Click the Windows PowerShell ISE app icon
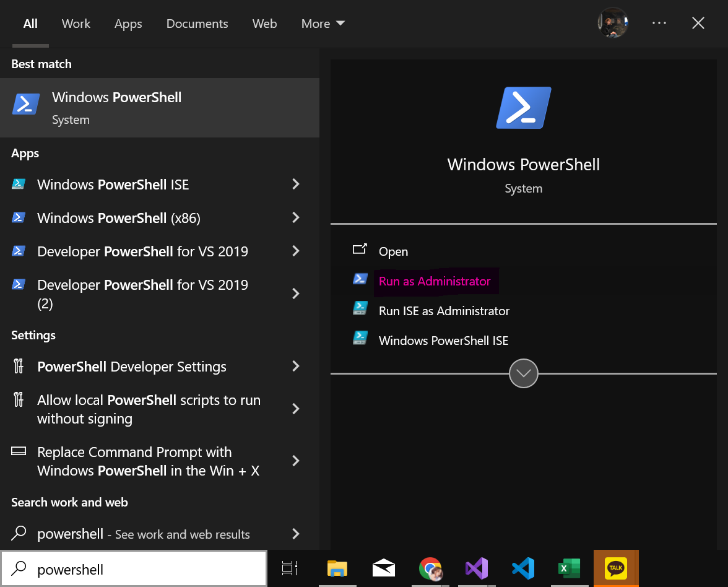Image resolution: width=728 pixels, height=587 pixels. tap(19, 185)
